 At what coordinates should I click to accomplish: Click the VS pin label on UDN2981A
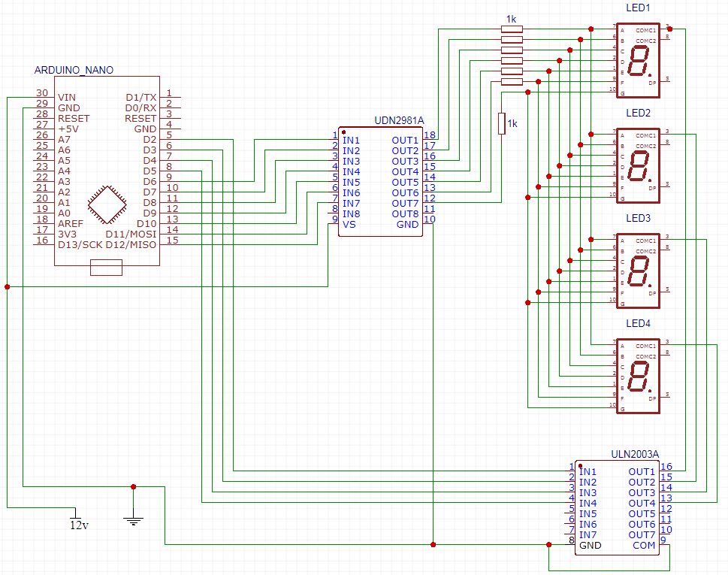point(349,225)
